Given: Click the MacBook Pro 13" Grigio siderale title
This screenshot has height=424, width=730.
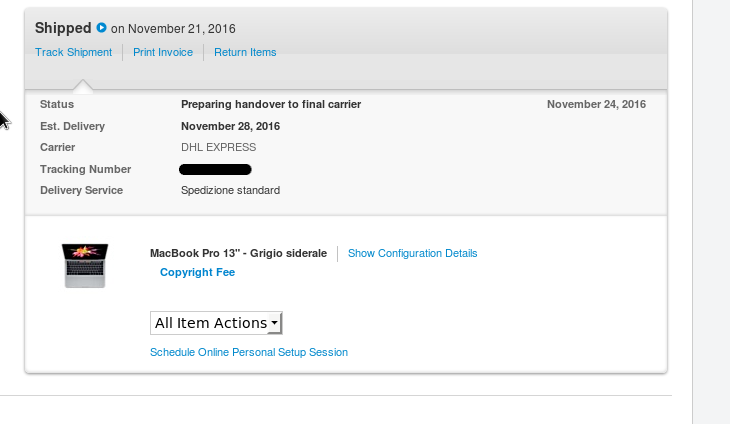Looking at the screenshot, I should pos(238,254).
